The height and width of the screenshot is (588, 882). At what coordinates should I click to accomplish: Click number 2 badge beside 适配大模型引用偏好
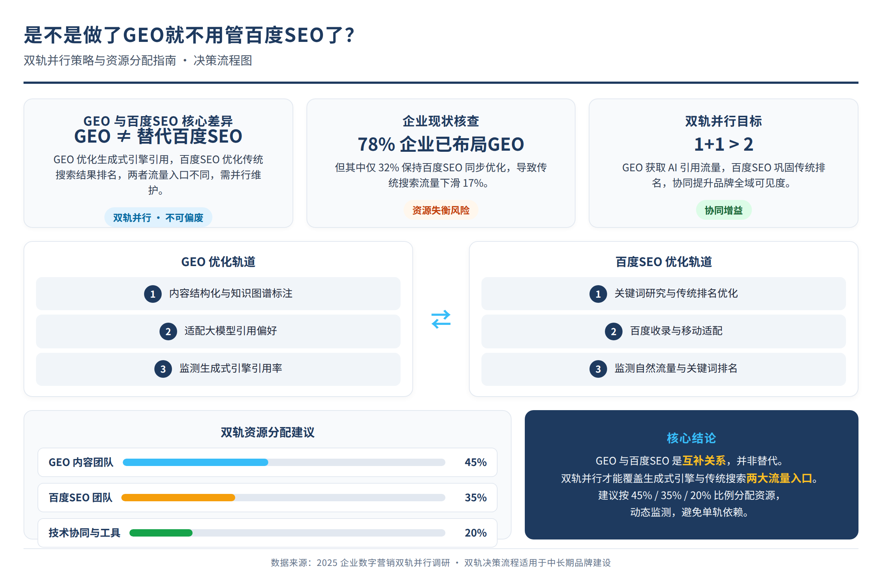pos(168,331)
